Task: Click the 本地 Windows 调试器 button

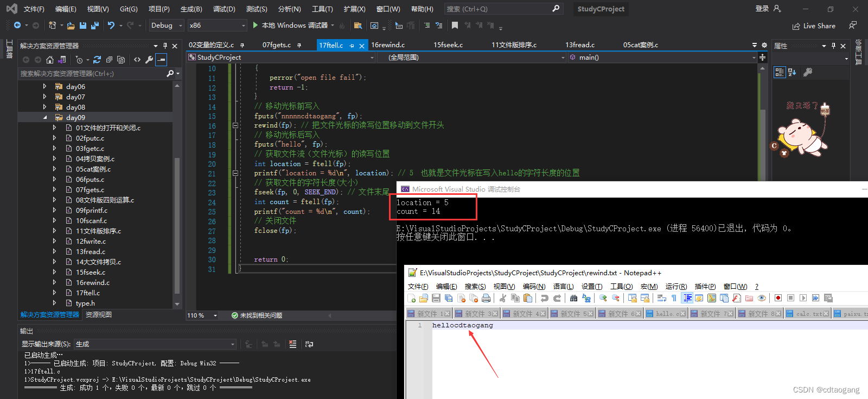Action: 294,26
